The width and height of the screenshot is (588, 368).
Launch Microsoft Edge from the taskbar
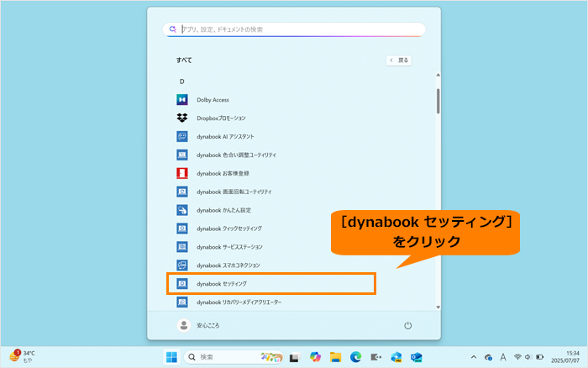tap(355, 357)
